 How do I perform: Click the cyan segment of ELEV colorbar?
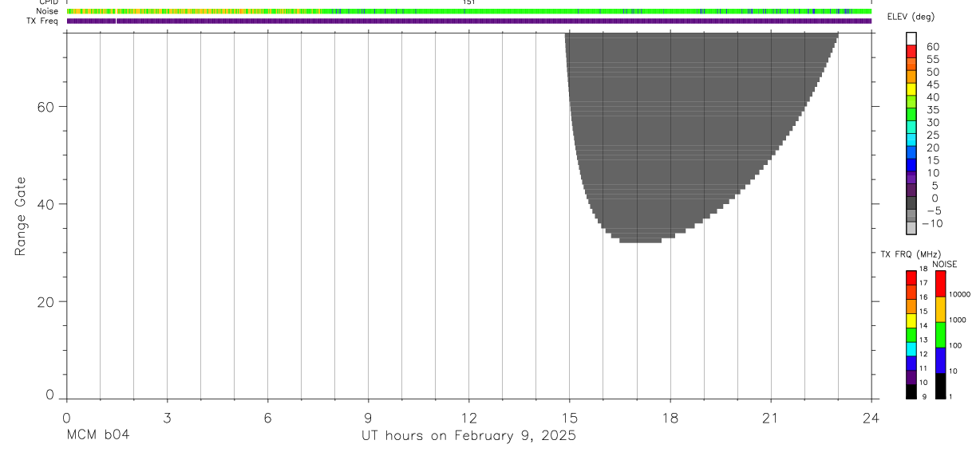(x=911, y=139)
